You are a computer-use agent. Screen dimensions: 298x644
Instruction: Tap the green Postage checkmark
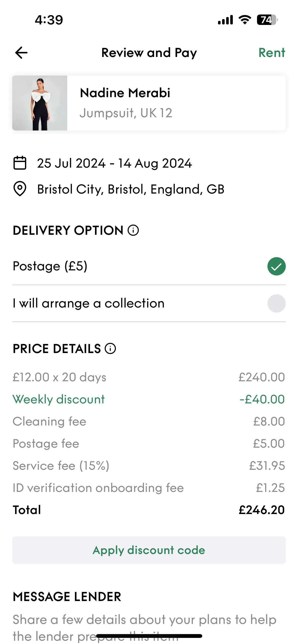point(276,266)
